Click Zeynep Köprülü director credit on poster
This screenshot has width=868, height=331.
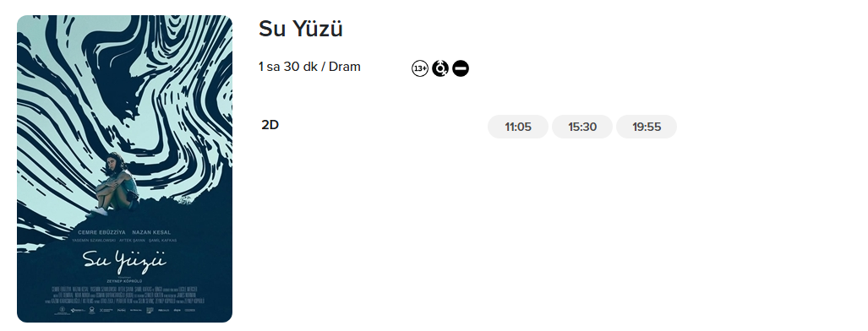pos(124,280)
